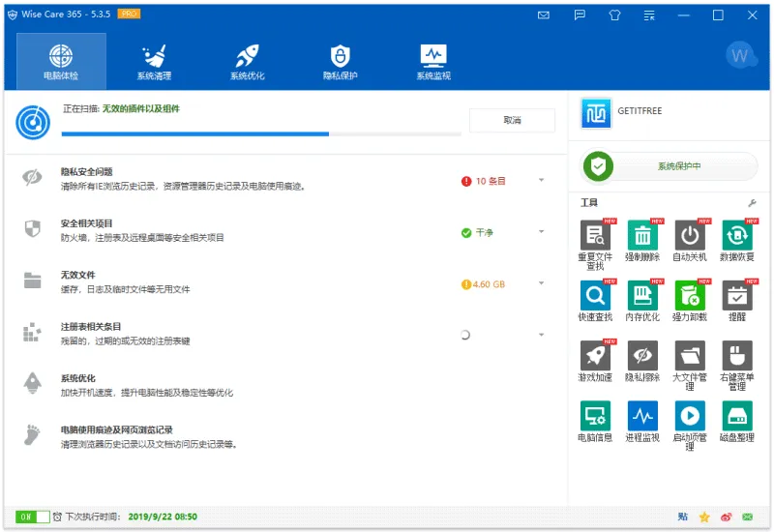Switch to the 系统清理 tab
This screenshot has width=774, height=532.
pos(155,61)
